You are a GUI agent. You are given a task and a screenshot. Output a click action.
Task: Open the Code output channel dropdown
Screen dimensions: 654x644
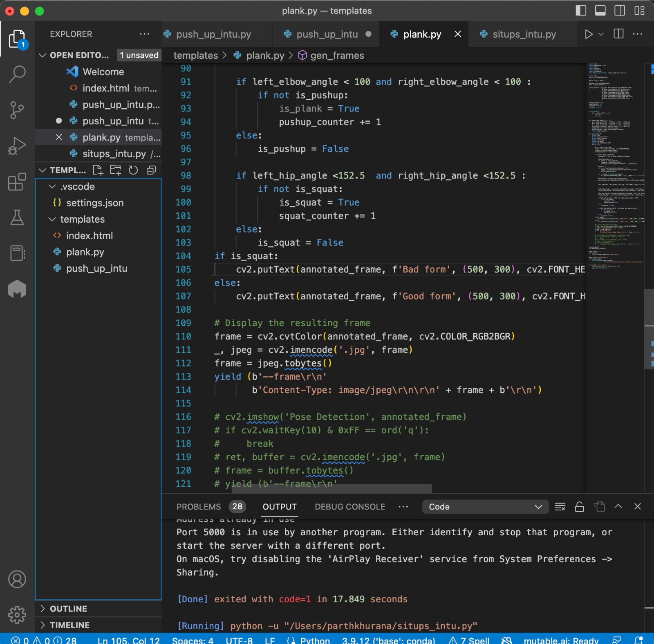click(x=485, y=507)
